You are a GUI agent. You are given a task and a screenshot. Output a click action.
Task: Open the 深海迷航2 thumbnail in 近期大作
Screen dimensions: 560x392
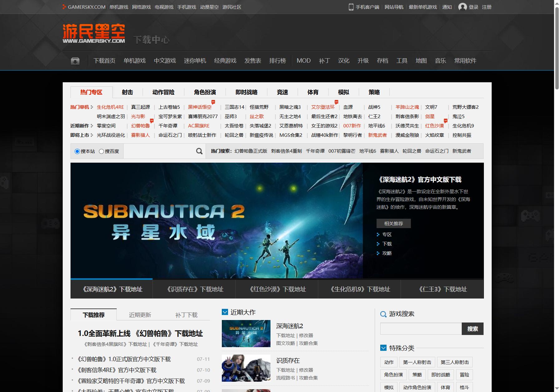coord(246,334)
